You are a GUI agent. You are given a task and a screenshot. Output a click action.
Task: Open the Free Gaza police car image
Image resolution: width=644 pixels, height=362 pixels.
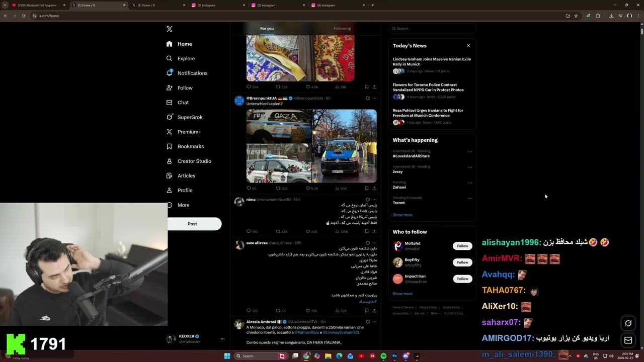(279, 126)
